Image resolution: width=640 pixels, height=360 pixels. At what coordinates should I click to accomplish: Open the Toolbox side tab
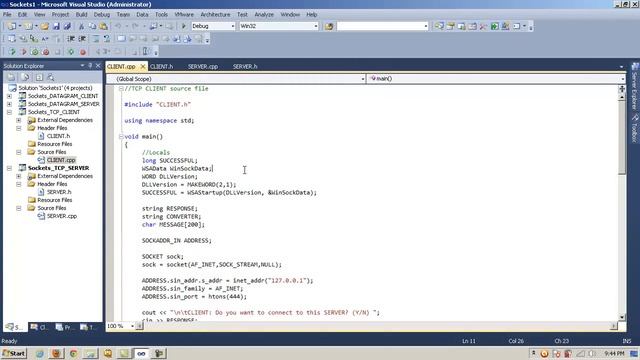[635, 129]
